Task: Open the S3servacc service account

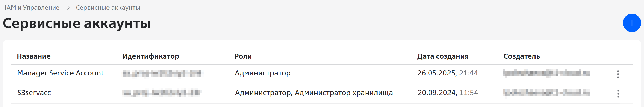Action: (x=34, y=93)
